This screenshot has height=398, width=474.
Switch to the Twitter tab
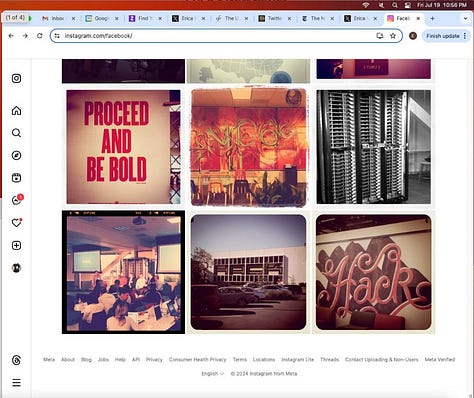point(274,18)
